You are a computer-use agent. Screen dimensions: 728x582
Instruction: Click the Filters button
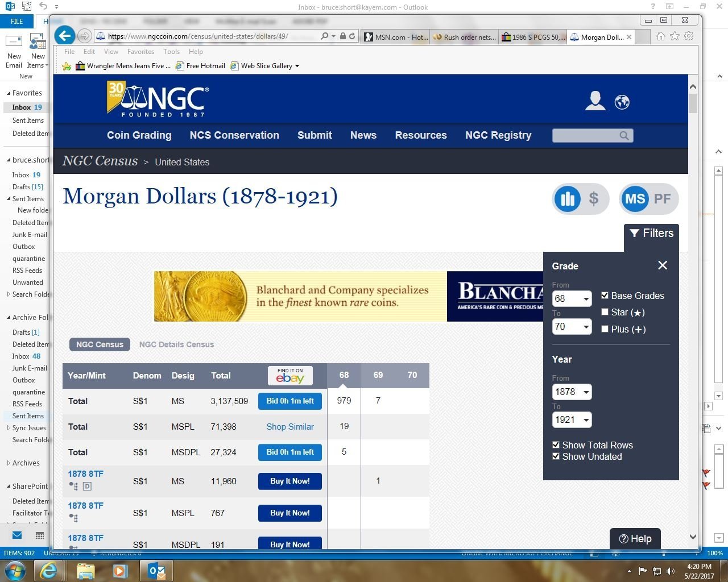[x=652, y=234]
